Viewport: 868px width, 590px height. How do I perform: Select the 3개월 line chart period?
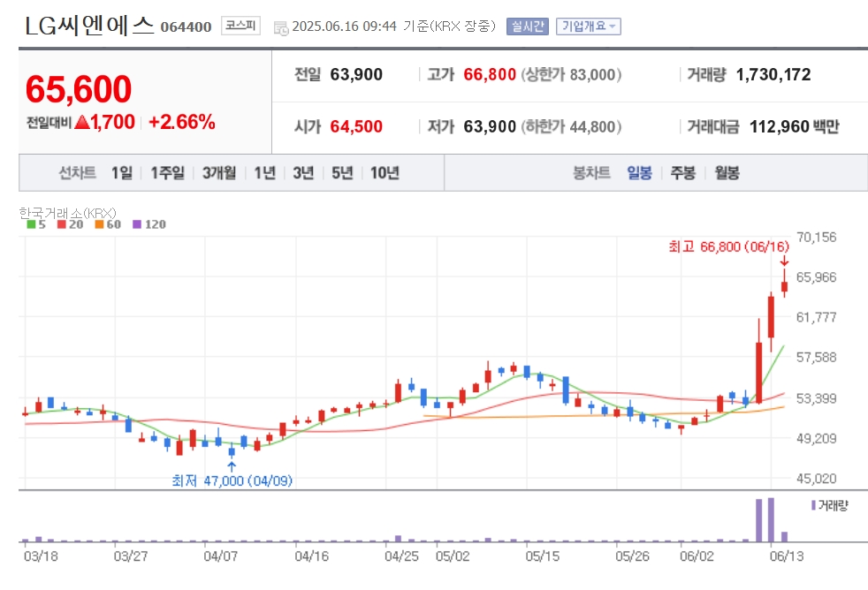coord(219,173)
